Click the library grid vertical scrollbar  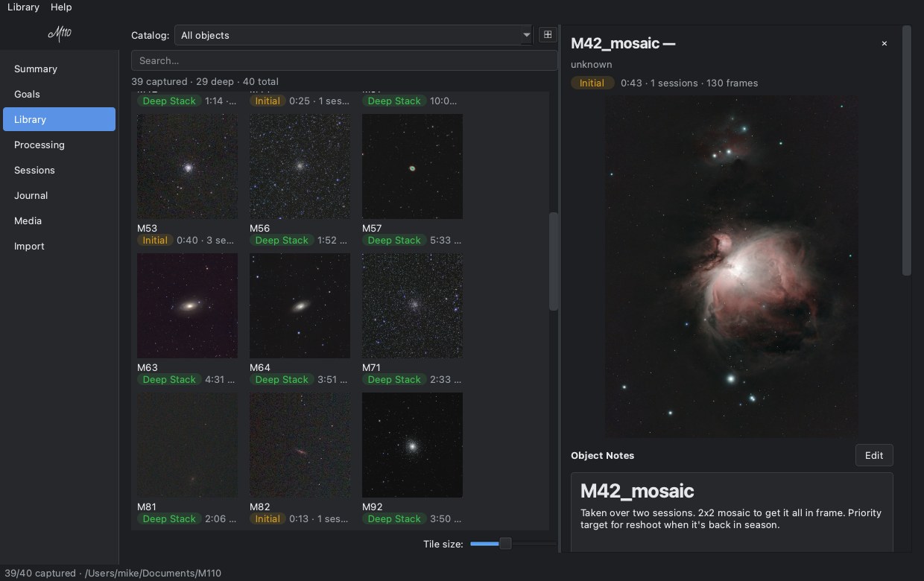tap(554, 261)
